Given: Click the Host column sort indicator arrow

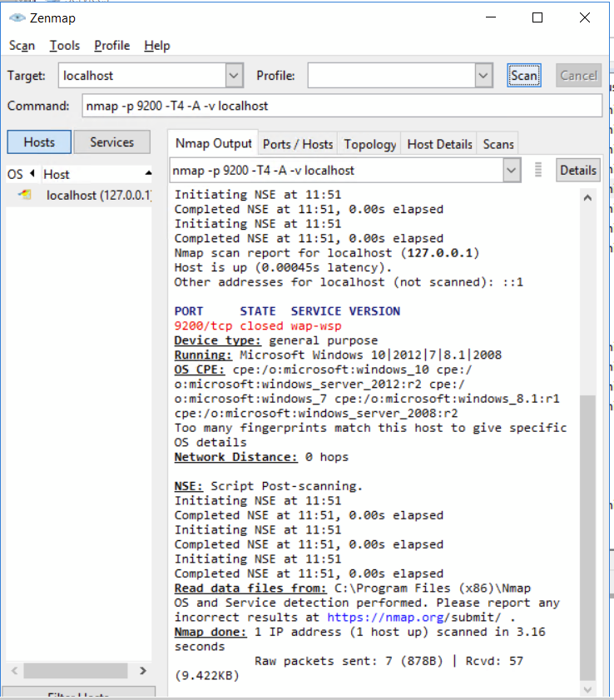Looking at the screenshot, I should click(148, 173).
